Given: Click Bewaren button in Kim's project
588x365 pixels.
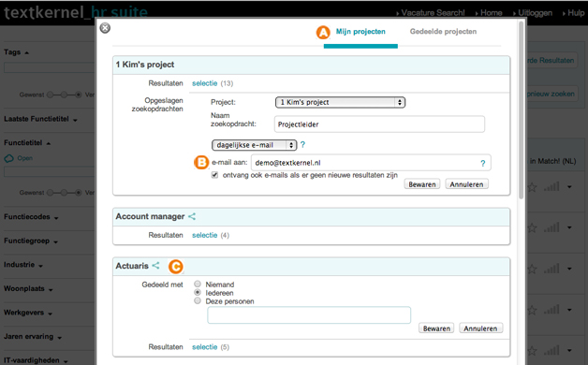Looking at the screenshot, I should point(422,184).
